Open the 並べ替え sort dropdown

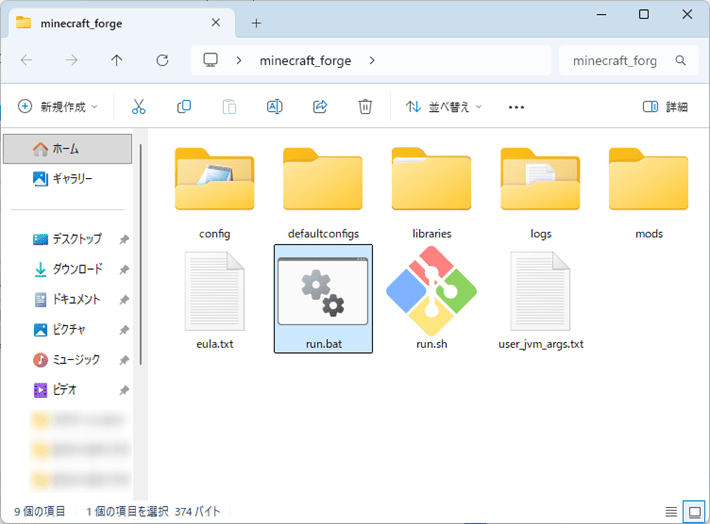444,107
